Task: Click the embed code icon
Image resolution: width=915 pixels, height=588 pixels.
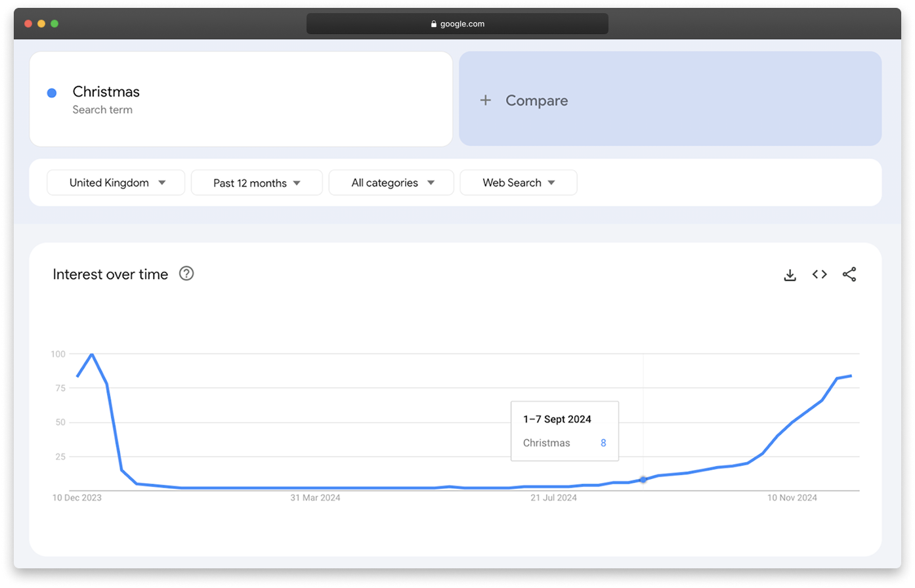Action: [819, 274]
